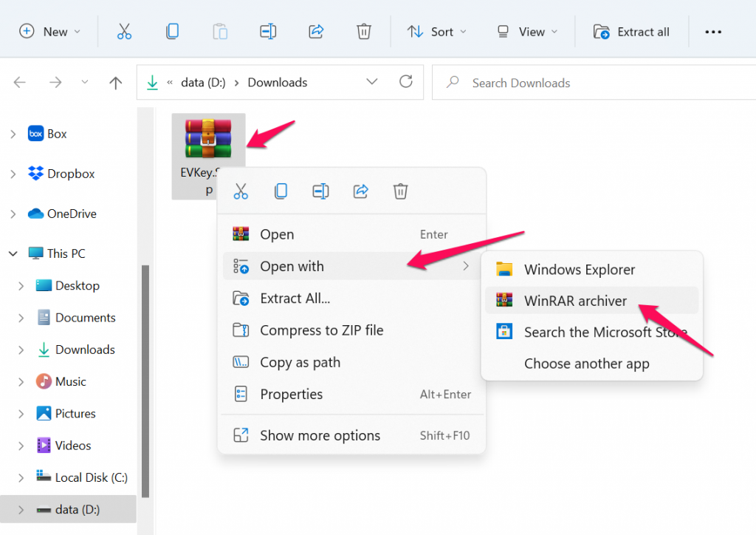Click the Rename icon in top toolbar

click(x=268, y=32)
